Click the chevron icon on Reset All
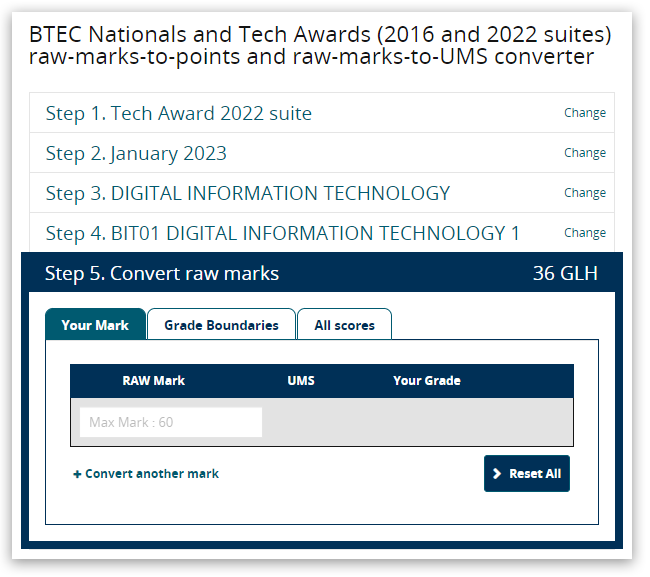The image size is (650, 577). pyautogui.click(x=497, y=474)
